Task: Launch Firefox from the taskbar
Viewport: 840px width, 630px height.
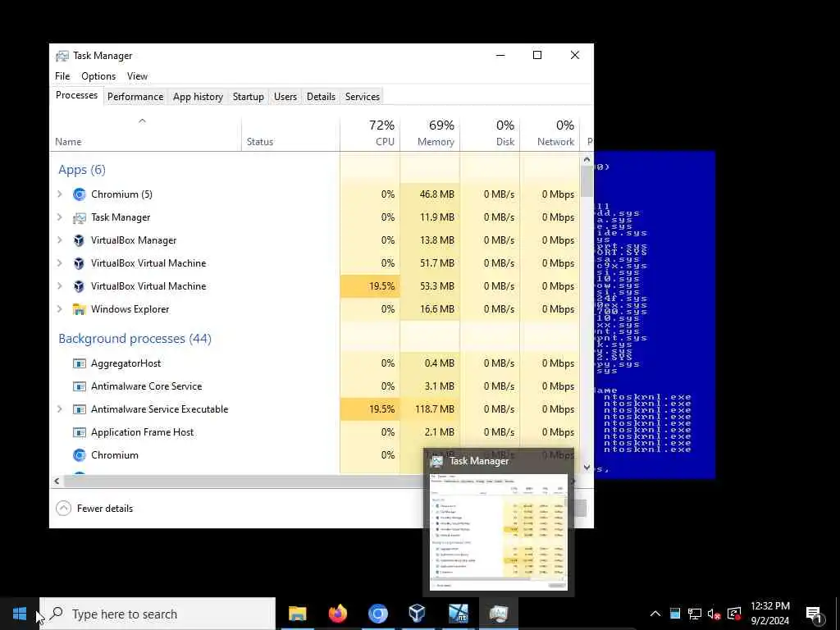Action: (x=337, y=614)
